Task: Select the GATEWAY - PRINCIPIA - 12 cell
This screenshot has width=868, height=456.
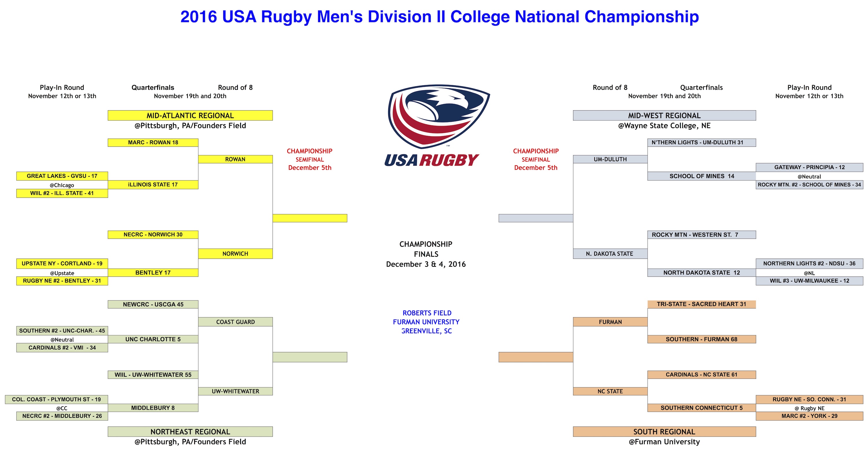Action: click(x=809, y=167)
